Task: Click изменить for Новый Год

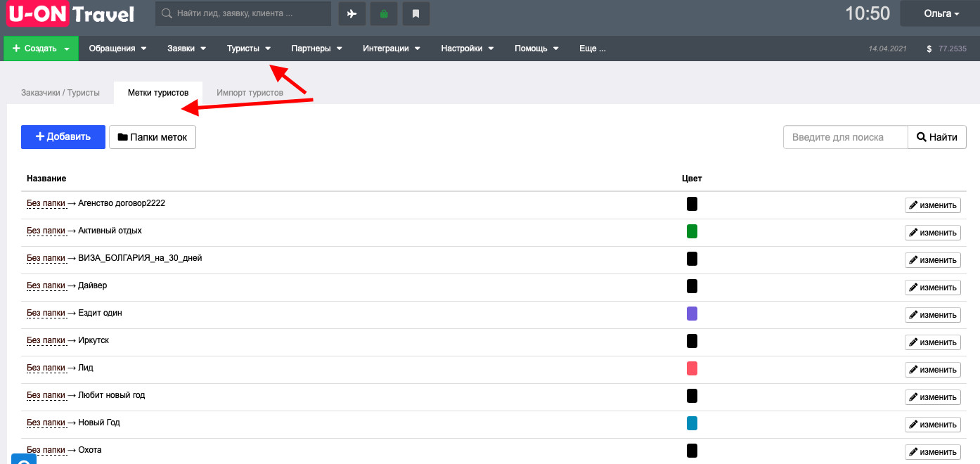Action: [x=933, y=425]
